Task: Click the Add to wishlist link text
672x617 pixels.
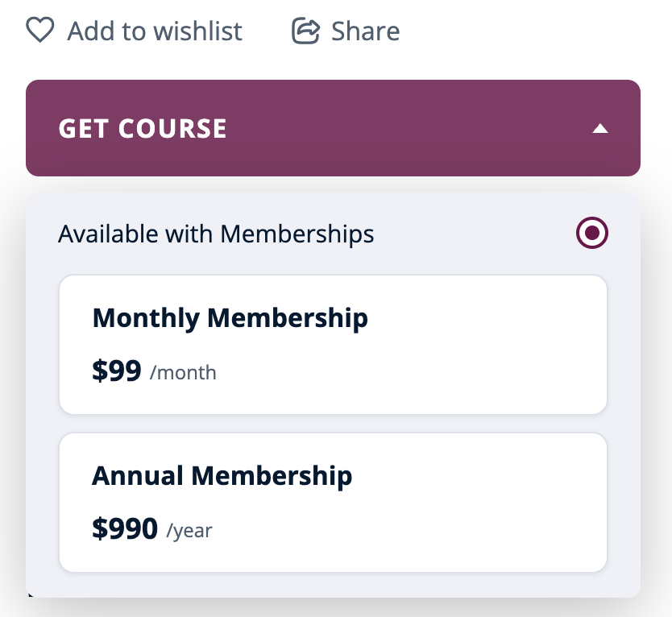Action: click(155, 31)
